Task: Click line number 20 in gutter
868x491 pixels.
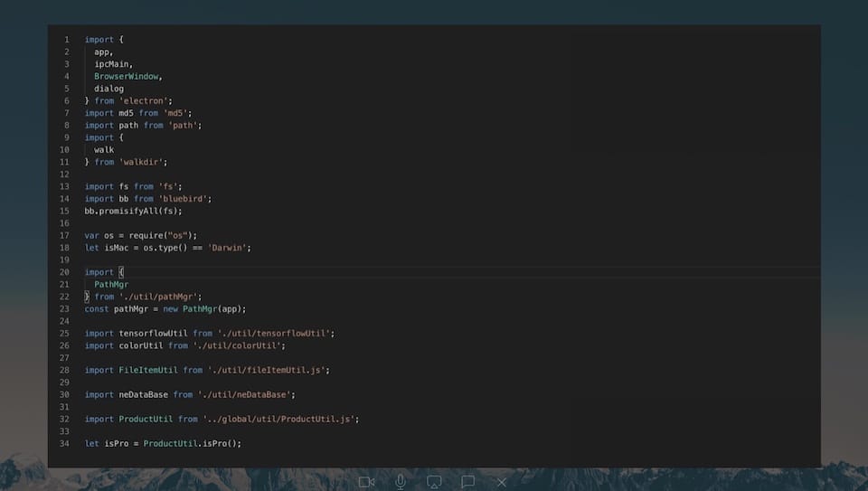Action: pyautogui.click(x=64, y=272)
